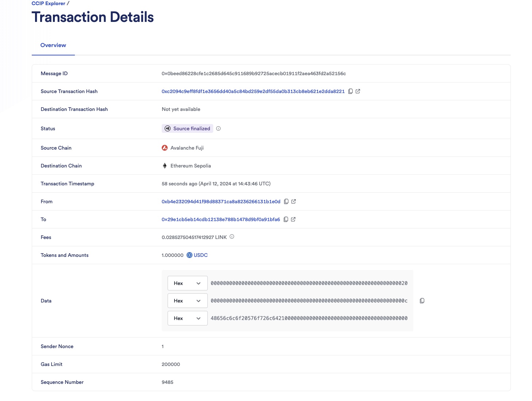Click the Source finalized status icon
This screenshot has height=401, width=532.
coord(168,128)
